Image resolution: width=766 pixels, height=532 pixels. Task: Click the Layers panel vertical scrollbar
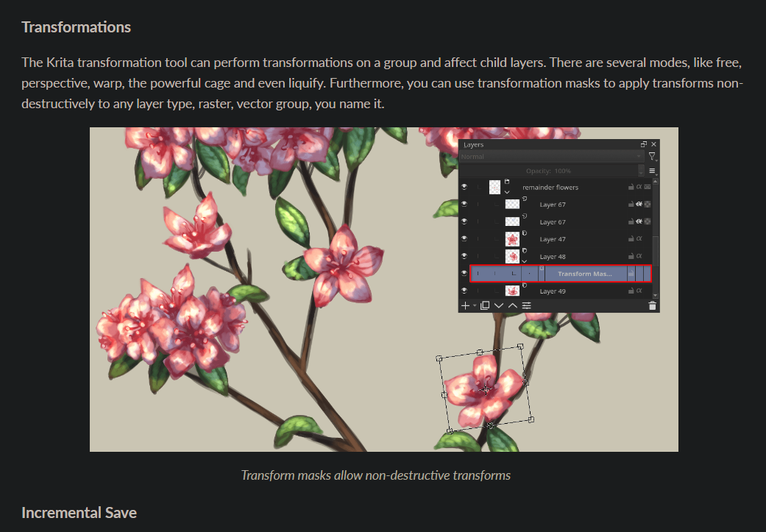click(x=655, y=250)
